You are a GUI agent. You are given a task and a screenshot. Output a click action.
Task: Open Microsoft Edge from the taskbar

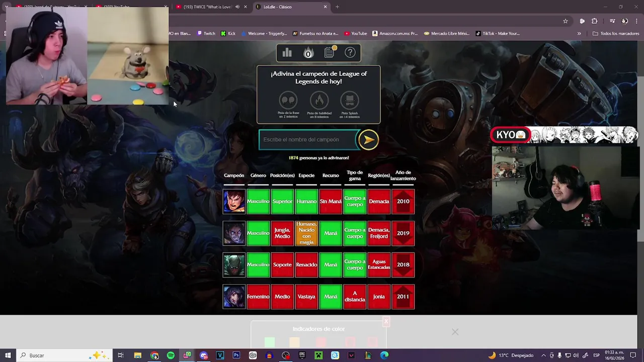click(384, 355)
